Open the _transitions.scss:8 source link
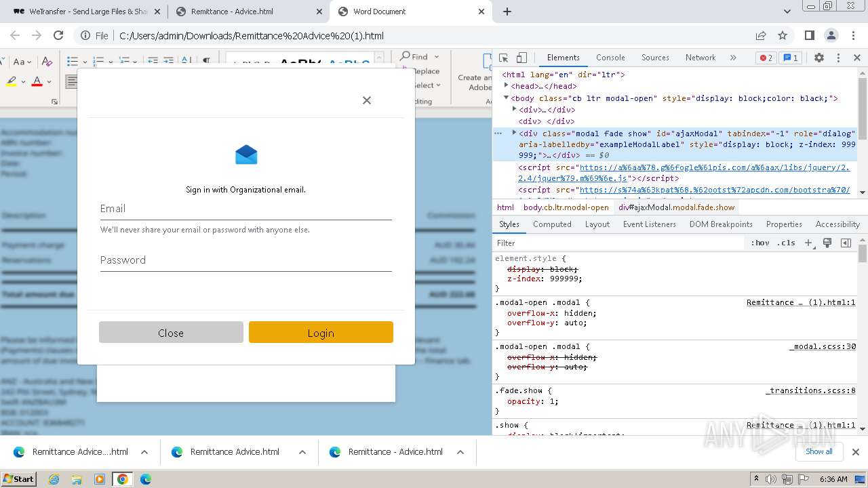The width and height of the screenshot is (868, 488). point(810,390)
